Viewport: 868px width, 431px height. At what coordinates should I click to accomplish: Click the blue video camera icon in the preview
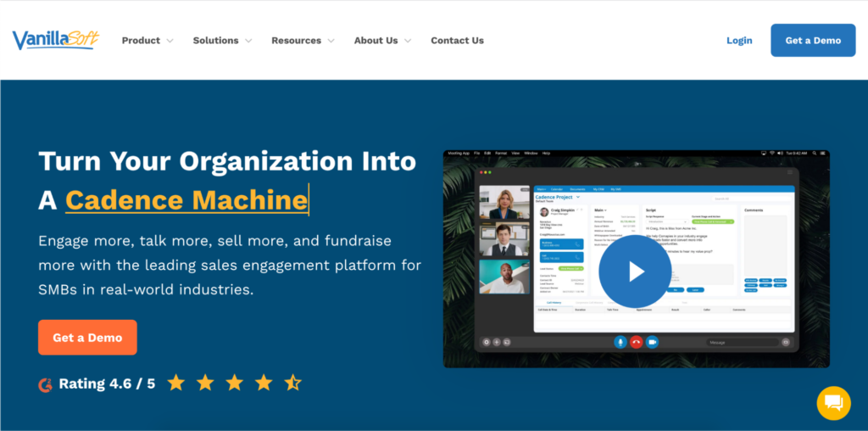pos(652,342)
